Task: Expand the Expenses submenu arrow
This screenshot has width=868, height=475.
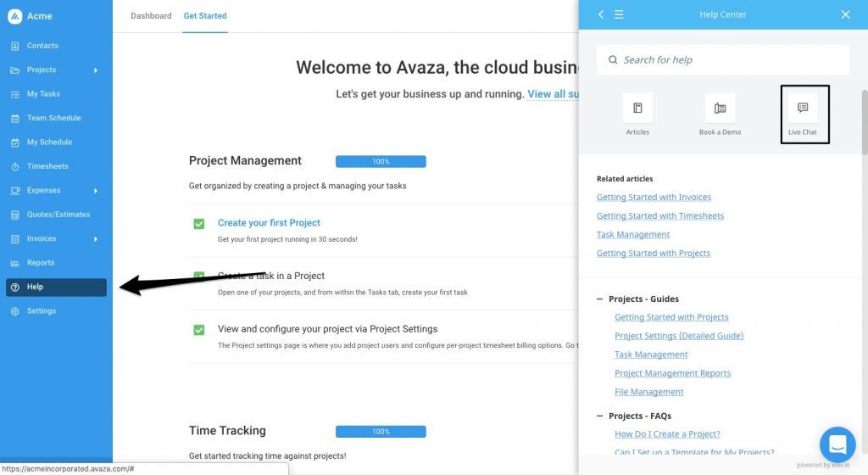Action: [x=96, y=191]
